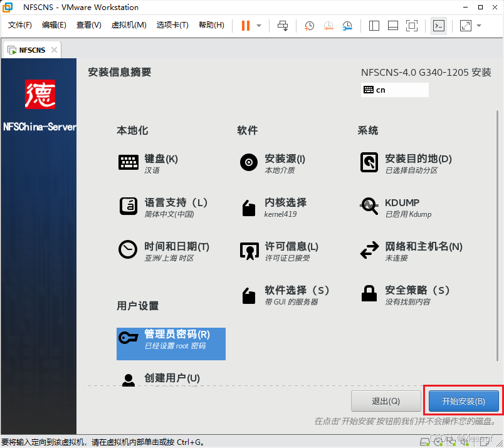
Task: Open the 帮助(H) menu
Action: click(211, 25)
